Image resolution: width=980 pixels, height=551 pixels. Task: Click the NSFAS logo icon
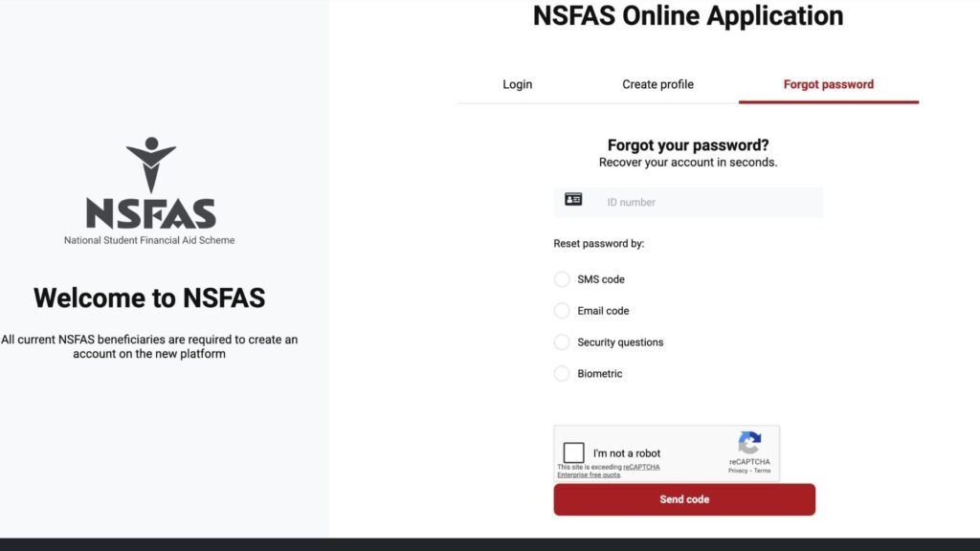tap(149, 160)
